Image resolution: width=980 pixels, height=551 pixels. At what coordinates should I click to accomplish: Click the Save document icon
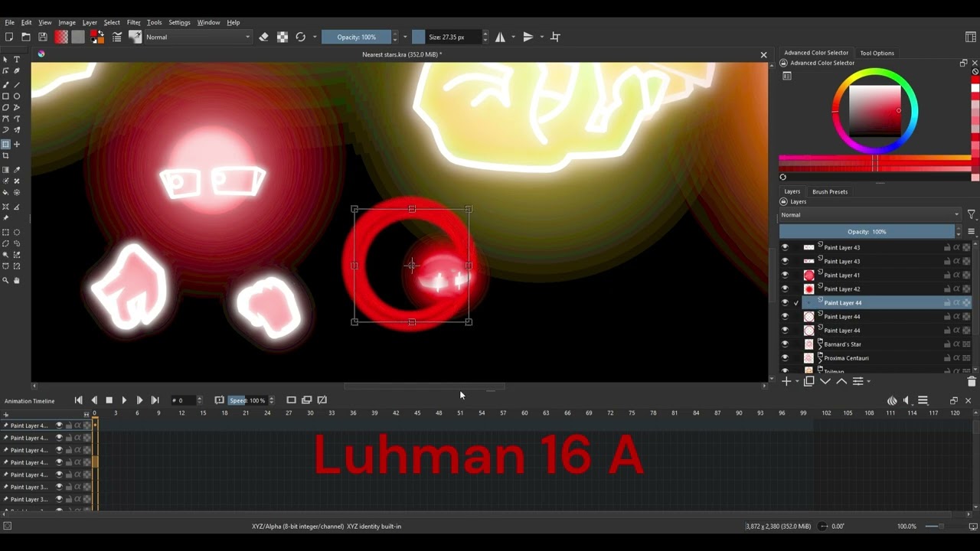43,37
